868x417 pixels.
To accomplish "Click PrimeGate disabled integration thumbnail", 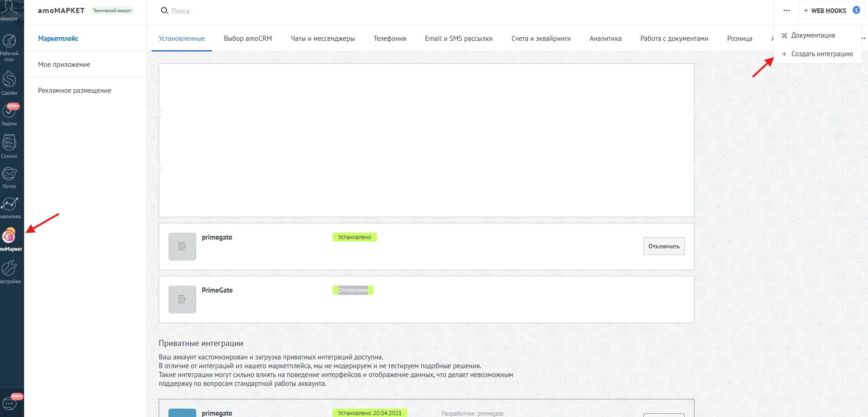I will click(182, 300).
